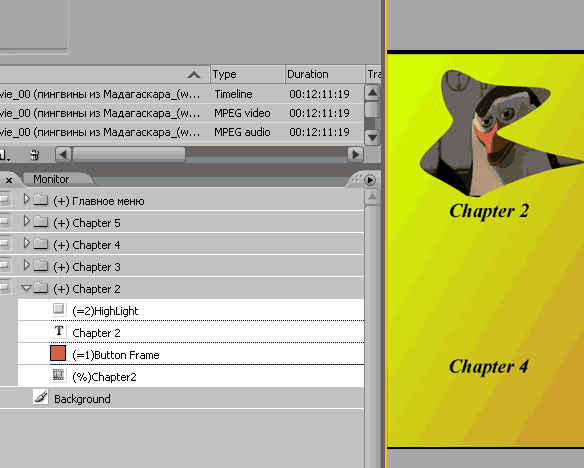Toggle the box left of Chapter 2 layer set
The image size is (584, 468).
(x=4, y=288)
